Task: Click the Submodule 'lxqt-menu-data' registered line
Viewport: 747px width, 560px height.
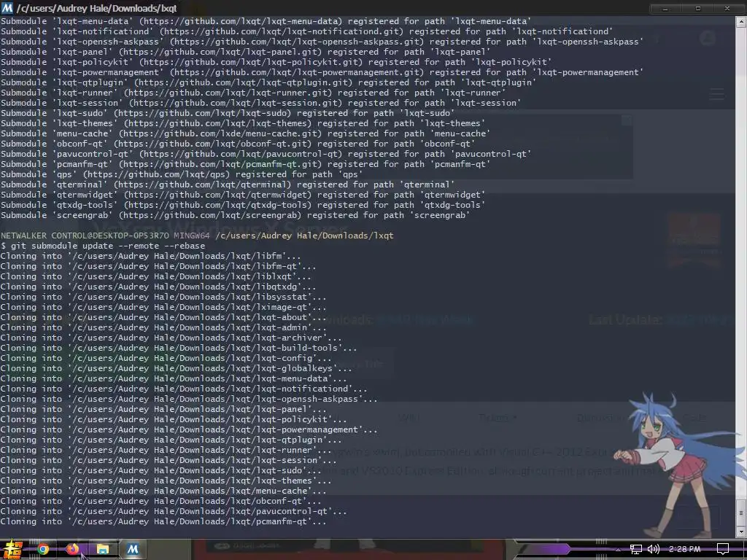Action: 266,21
